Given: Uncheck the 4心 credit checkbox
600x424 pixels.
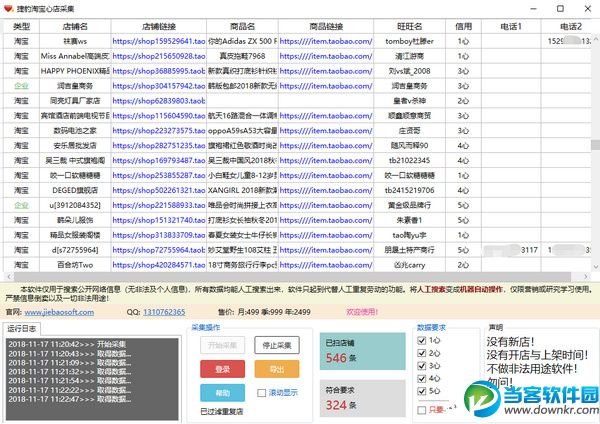Looking at the screenshot, I should (x=422, y=378).
